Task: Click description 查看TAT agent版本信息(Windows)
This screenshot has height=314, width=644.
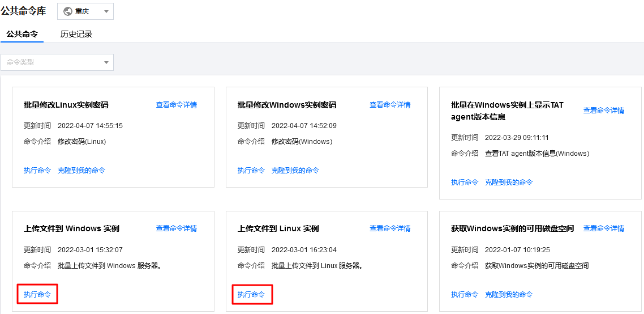Action: [x=537, y=154]
